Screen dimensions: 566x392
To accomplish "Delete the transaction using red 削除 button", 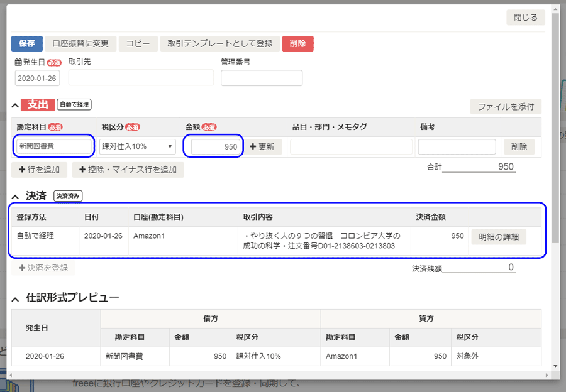I will click(297, 43).
